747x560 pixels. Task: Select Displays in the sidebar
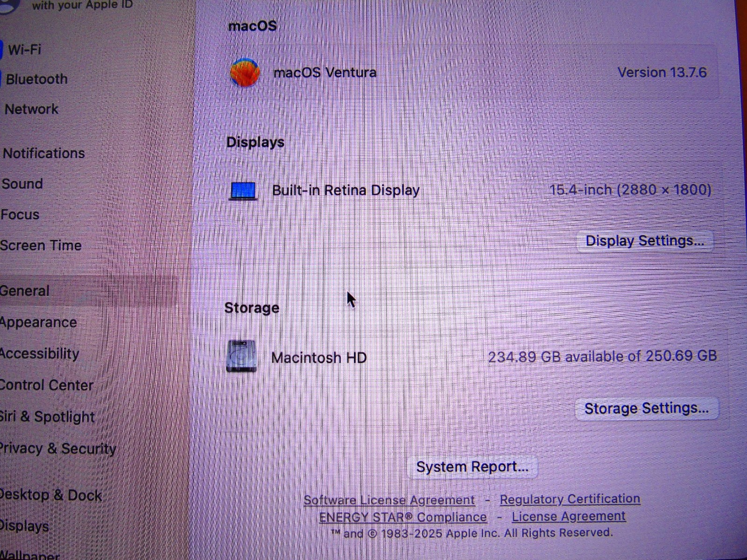pyautogui.click(x=24, y=526)
